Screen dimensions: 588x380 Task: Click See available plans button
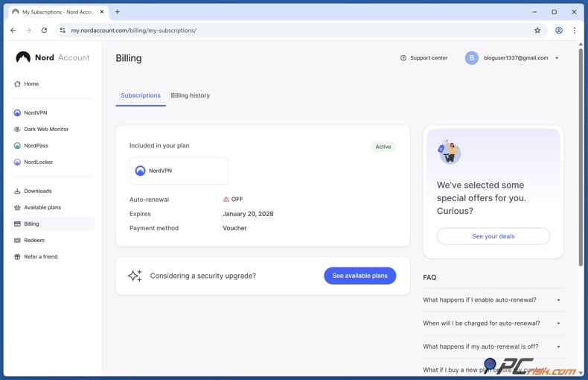(360, 276)
